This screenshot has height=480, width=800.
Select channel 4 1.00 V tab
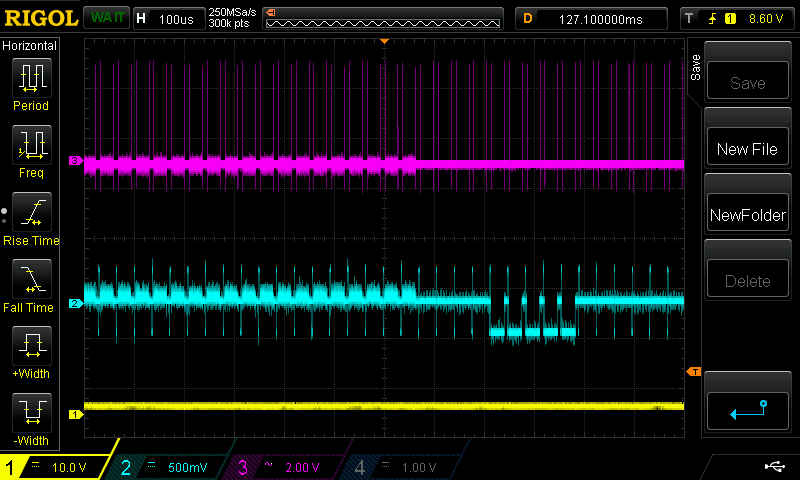403,467
